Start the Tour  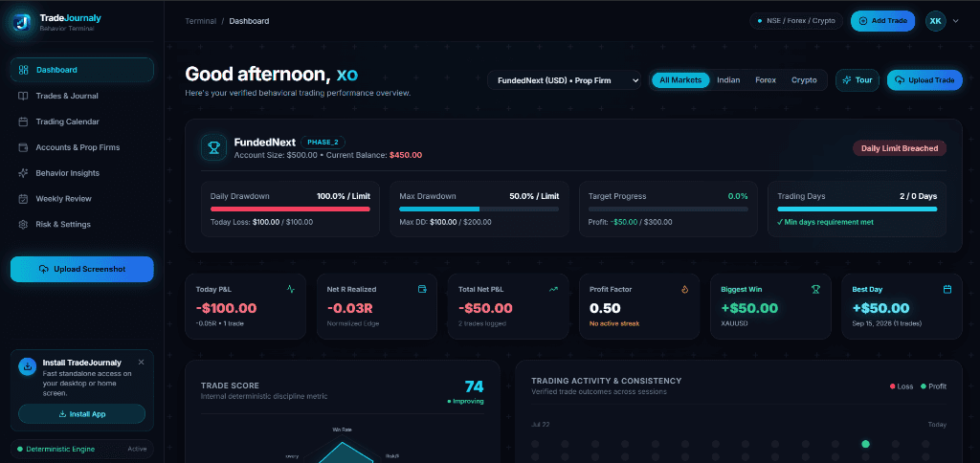(x=857, y=80)
